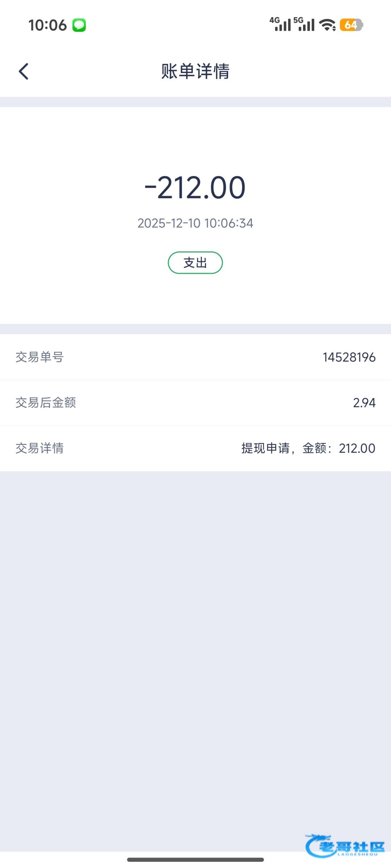Tap the 支出 expense tag
This screenshot has height=868, width=391.
click(195, 263)
